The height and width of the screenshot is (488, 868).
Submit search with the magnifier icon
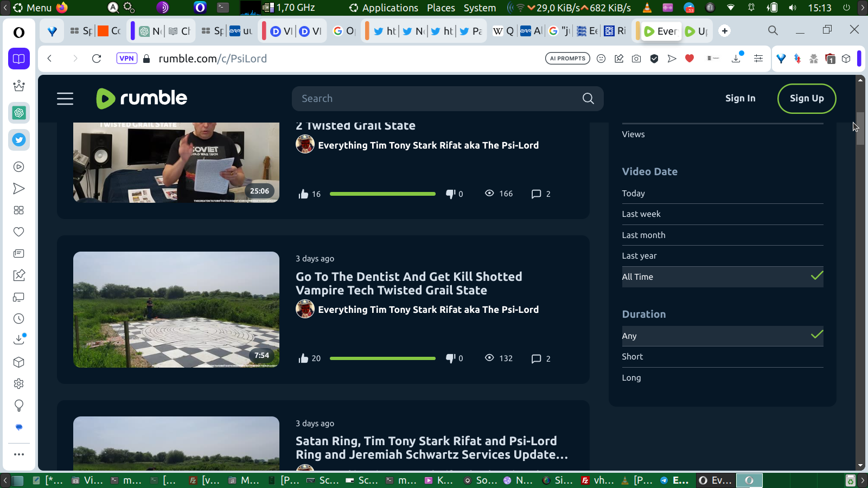tap(588, 99)
